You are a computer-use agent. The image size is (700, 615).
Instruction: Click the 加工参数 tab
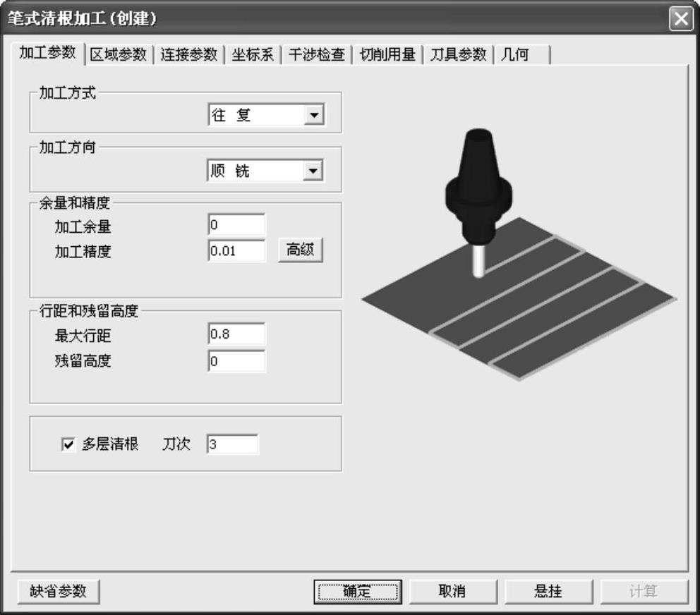click(x=47, y=54)
